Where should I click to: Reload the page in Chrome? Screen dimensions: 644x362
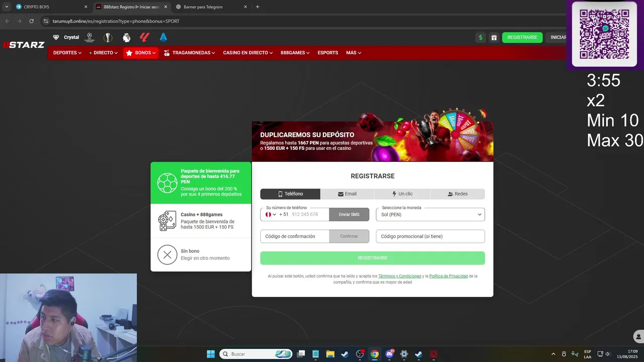coord(31,21)
